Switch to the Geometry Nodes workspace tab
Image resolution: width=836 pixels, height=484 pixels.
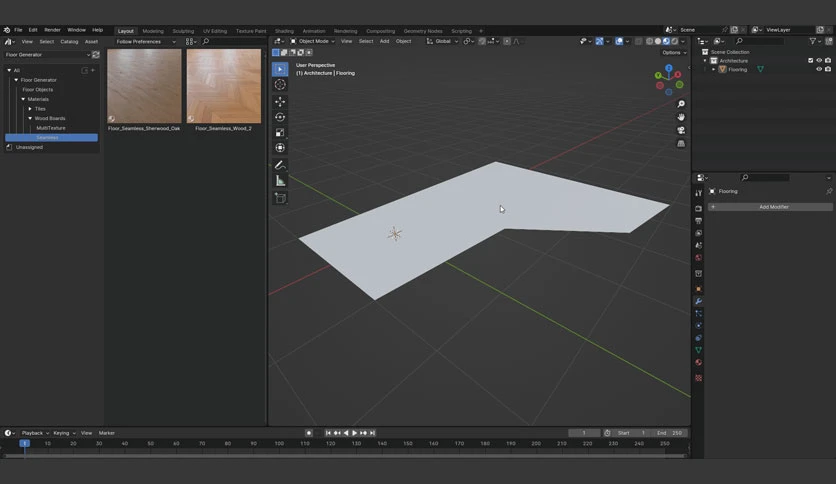pos(423,31)
